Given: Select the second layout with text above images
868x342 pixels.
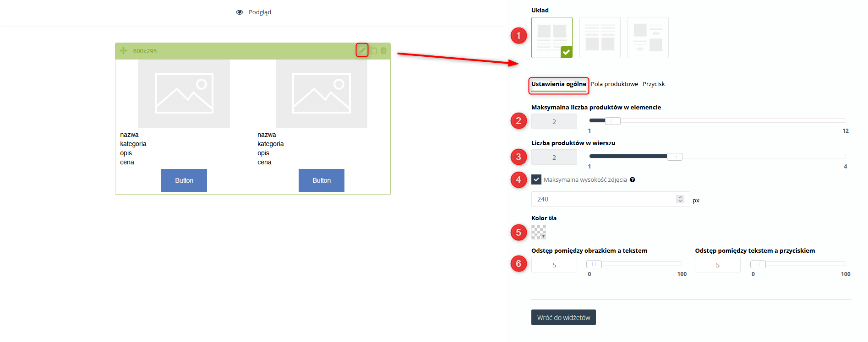Looking at the screenshot, I should (x=600, y=38).
